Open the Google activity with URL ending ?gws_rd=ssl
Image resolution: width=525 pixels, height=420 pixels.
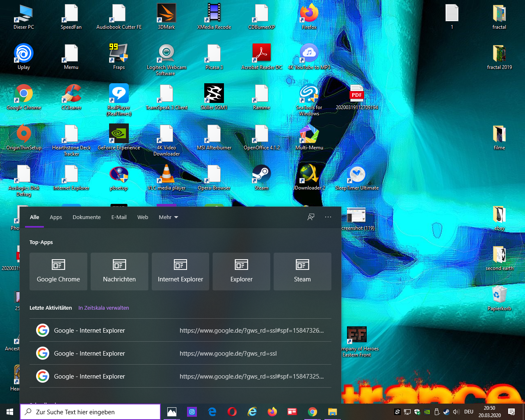pyautogui.click(x=180, y=353)
